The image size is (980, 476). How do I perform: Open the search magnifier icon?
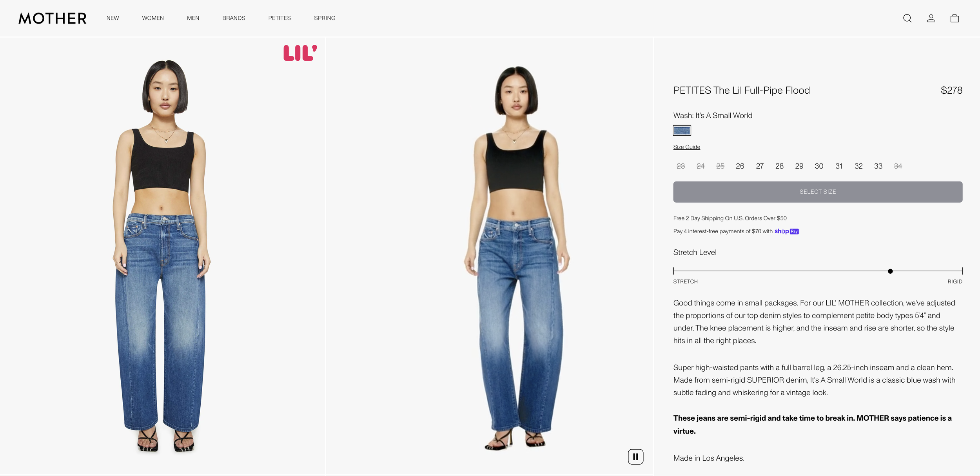[x=907, y=18]
